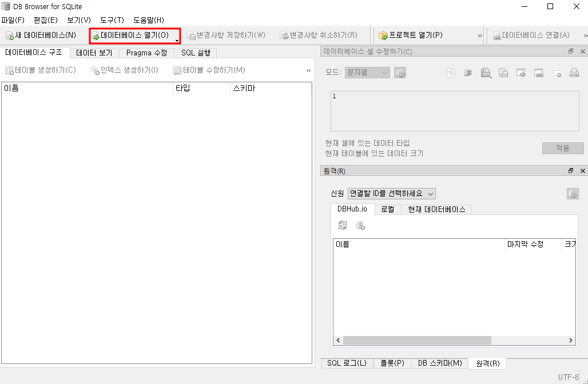588x384 pixels.
Task: Expand overflow chevron beside 테이블 수정하기
Action: tap(309, 70)
